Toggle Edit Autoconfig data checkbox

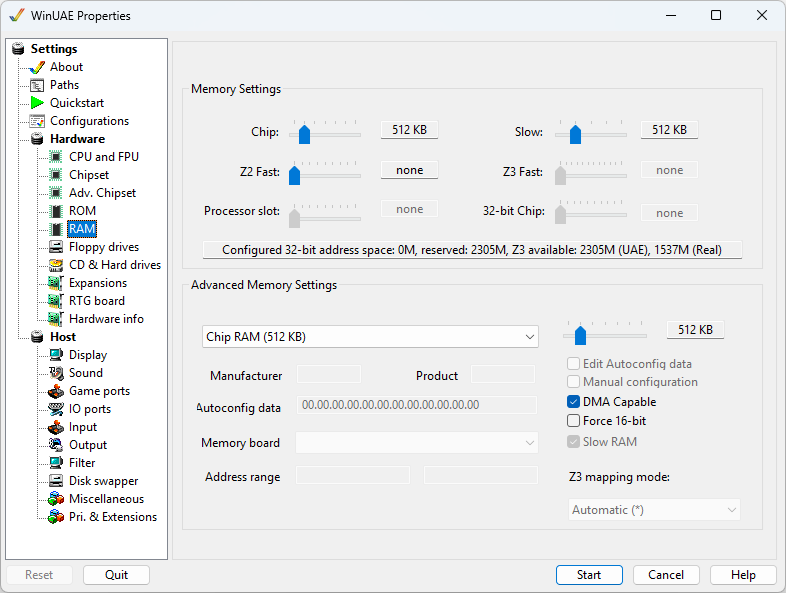point(573,364)
